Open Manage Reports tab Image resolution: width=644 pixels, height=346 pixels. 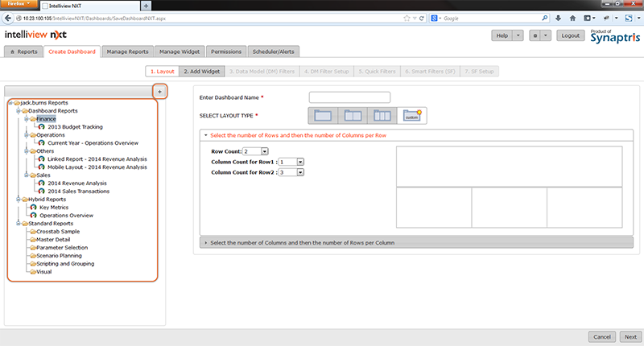coord(127,51)
